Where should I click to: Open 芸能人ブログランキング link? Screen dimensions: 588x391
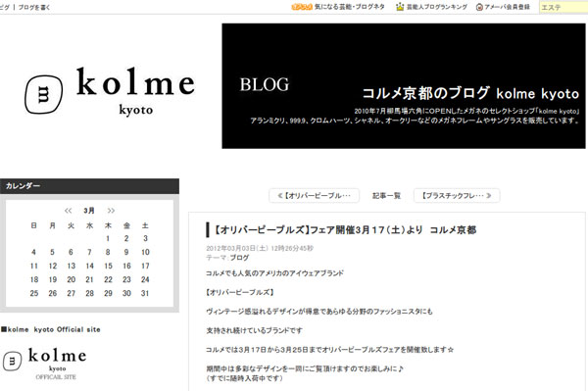(x=437, y=7)
